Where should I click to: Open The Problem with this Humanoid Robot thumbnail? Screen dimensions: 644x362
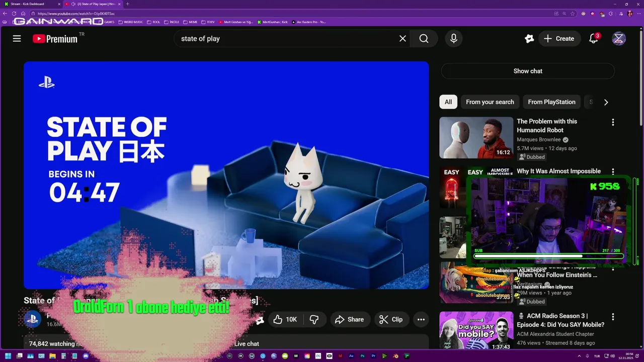476,138
